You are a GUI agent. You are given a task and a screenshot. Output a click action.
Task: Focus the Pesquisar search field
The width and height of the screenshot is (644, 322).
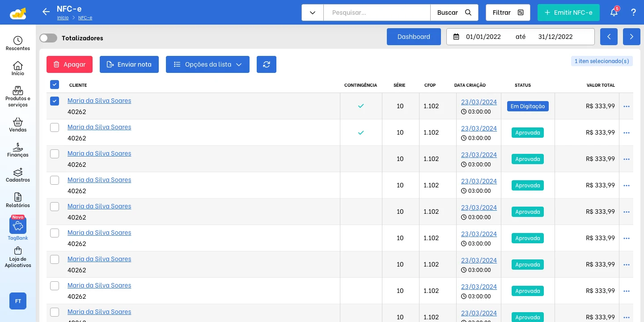pyautogui.click(x=377, y=13)
